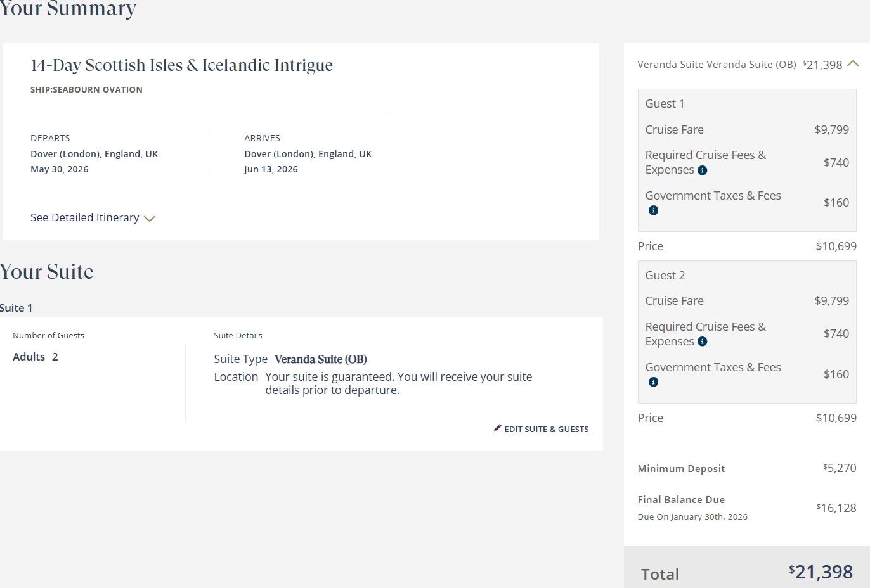Click the Suite Type Veranda Suite (OB) value
The image size is (870, 588).
point(320,359)
